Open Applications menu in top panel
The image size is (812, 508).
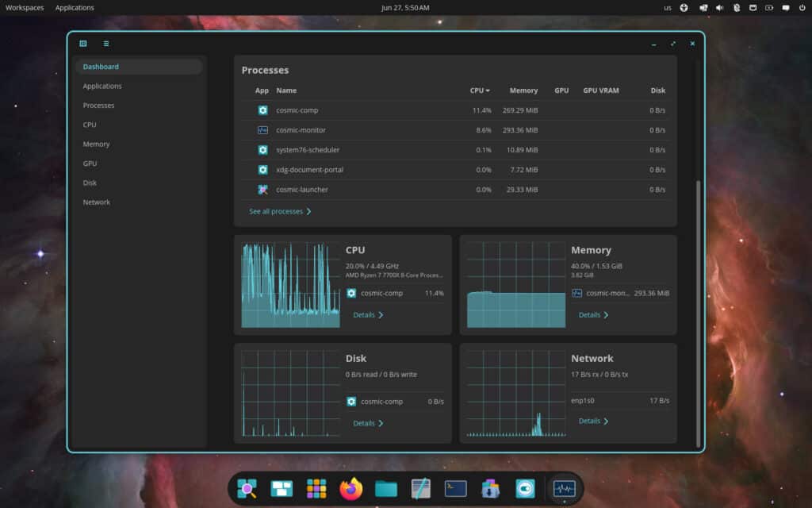75,8
